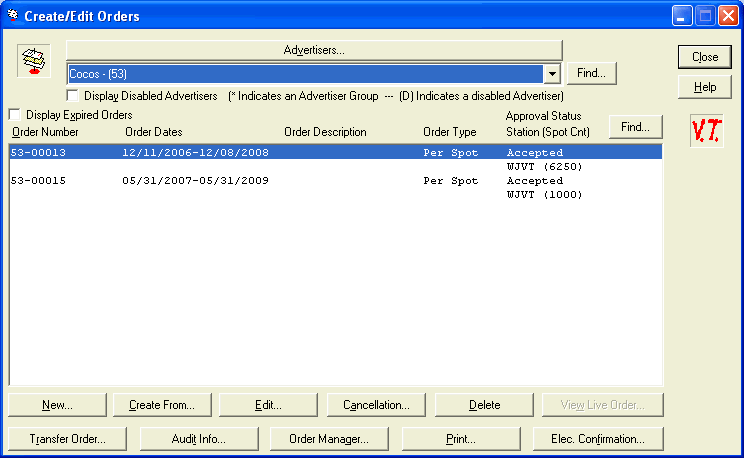This screenshot has width=744, height=458.
Task: Click Find... beside the Approval Status header
Action: point(635,127)
